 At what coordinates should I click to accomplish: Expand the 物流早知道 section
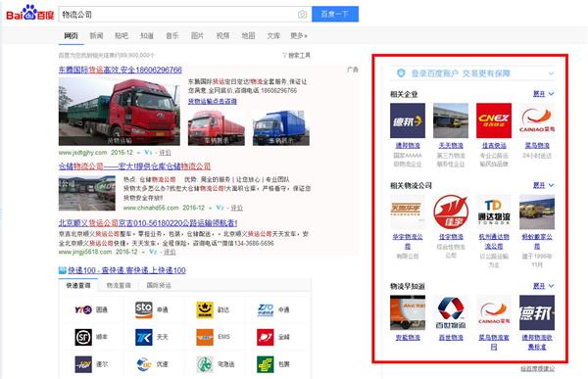point(543,286)
